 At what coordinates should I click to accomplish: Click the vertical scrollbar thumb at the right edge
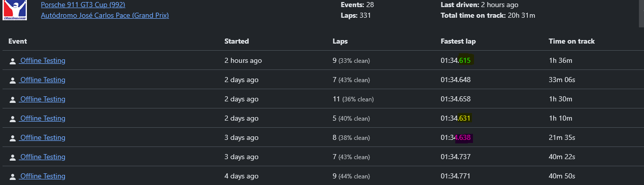[x=641, y=13]
